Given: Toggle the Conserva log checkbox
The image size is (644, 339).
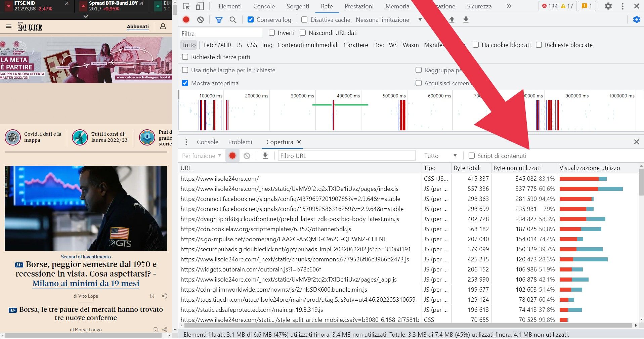Looking at the screenshot, I should [250, 20].
